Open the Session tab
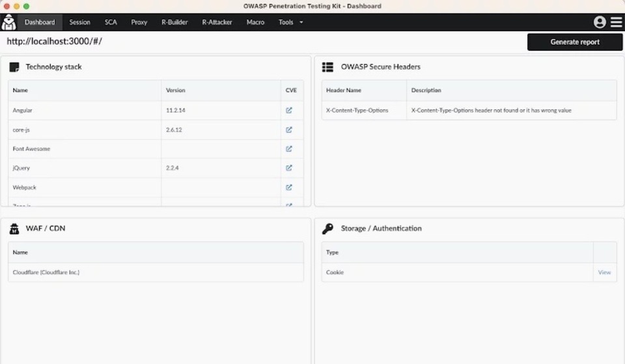625x364 pixels. pos(79,22)
